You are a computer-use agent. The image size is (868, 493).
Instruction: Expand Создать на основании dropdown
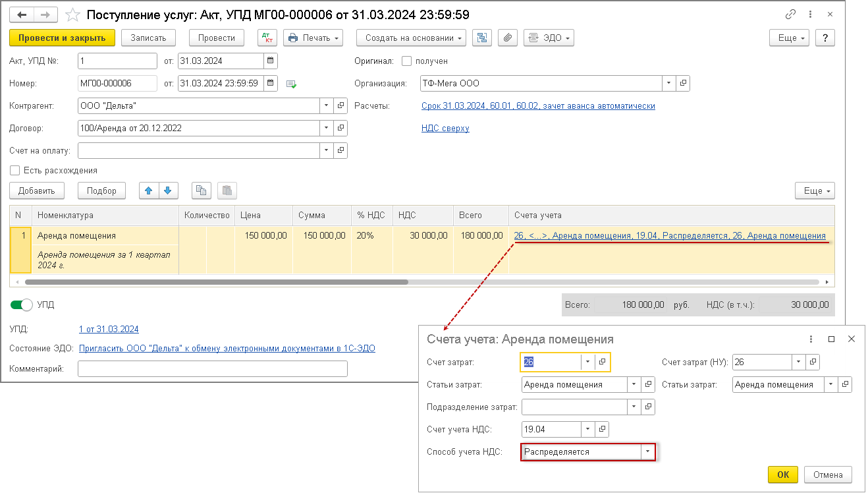click(411, 38)
